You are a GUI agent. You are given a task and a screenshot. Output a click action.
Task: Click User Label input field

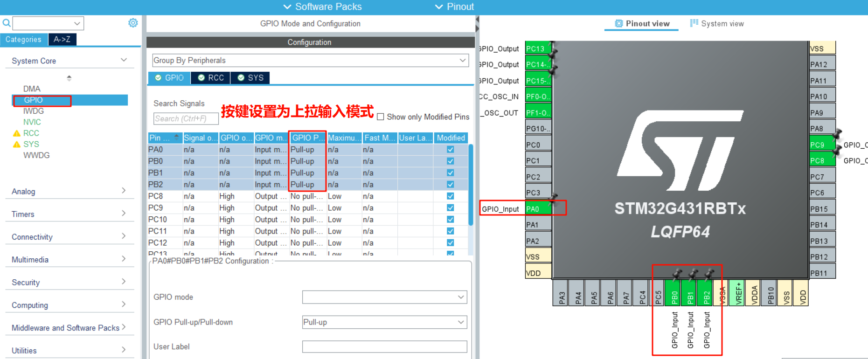click(x=384, y=347)
